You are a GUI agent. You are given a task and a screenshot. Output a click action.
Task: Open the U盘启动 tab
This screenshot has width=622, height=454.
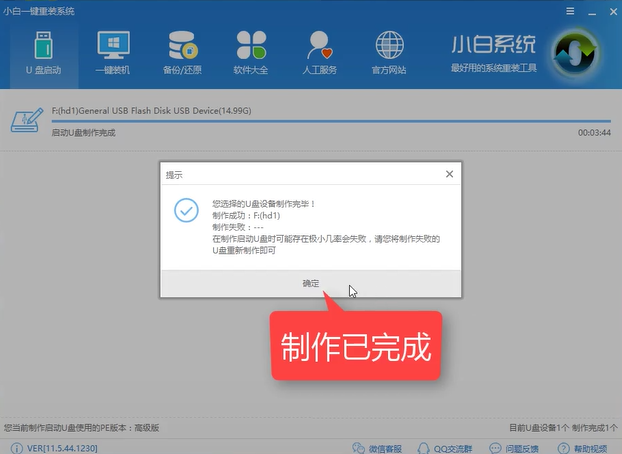pos(44,54)
